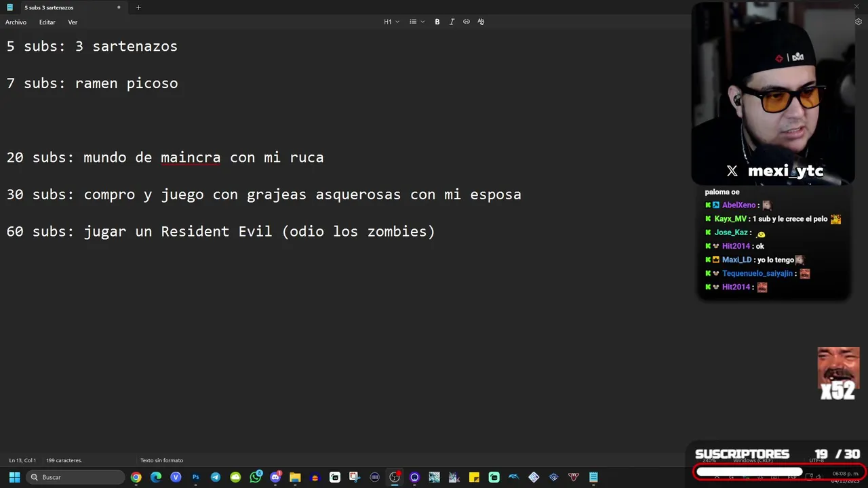Open the dolphin app on taskbar
The width and height of the screenshot is (868, 488).
point(514,477)
